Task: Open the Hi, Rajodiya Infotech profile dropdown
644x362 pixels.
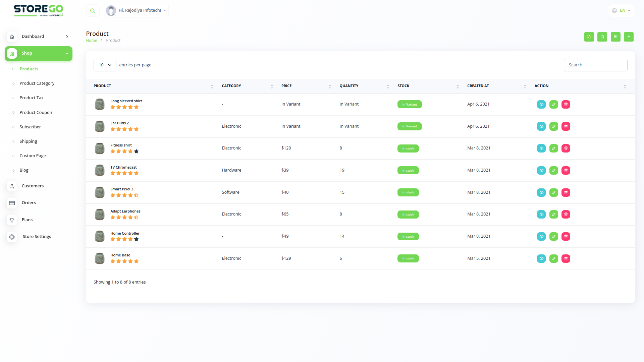Action: (x=136, y=10)
